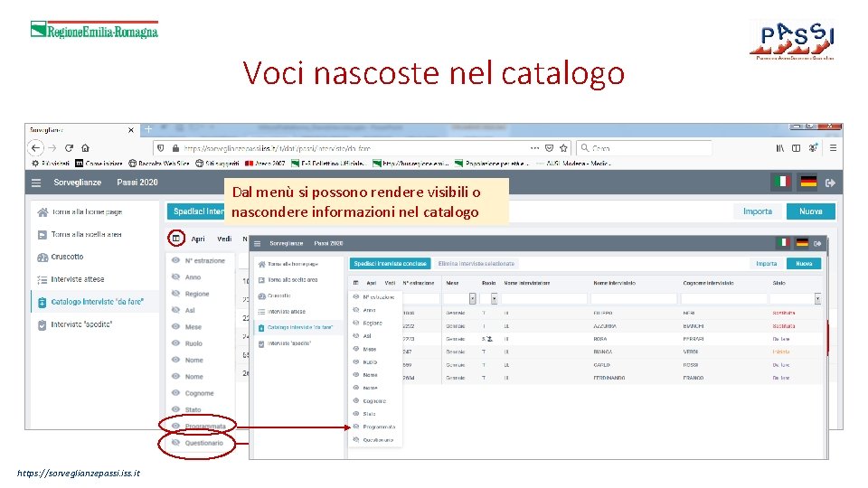Switch to Italian with the outer header flag
Screen dimensions: 868x488
coord(781,182)
